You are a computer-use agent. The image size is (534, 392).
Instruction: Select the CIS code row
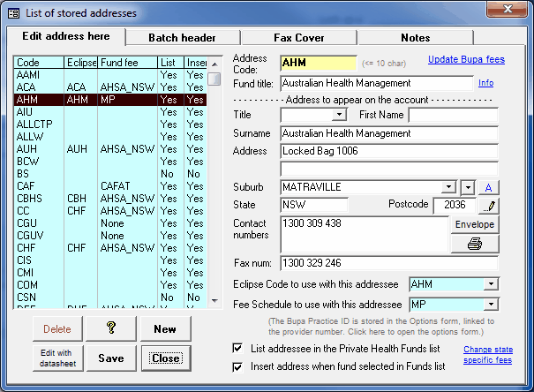click(x=110, y=260)
